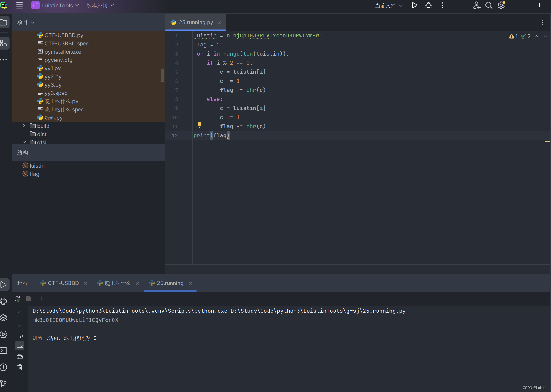The width and height of the screenshot is (551, 392).
Task: Start debugging with the bug icon
Action: click(x=428, y=5)
